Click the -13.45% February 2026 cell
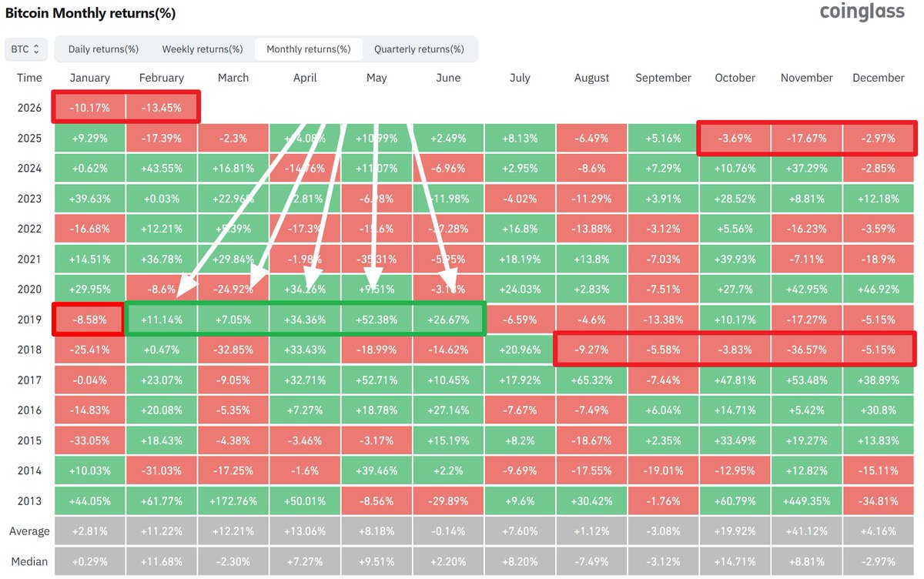924x579 pixels. coord(162,108)
